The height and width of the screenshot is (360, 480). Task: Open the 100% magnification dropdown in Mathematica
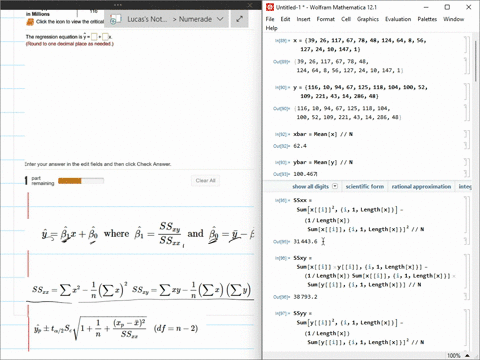[467, 356]
